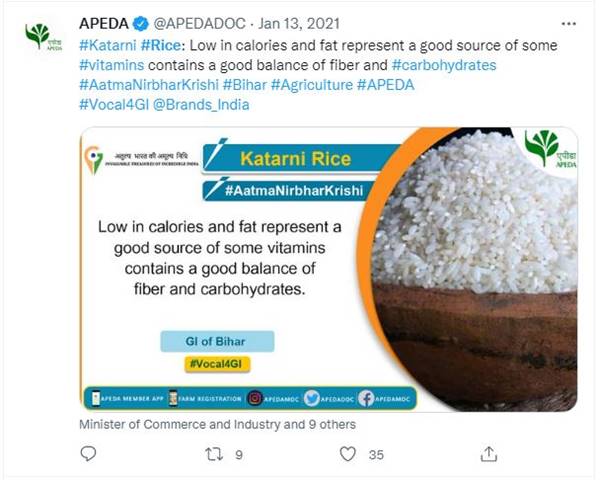Screen dimensions: 600x480
Task: Visit the @Brands_India mention
Action: point(205,104)
